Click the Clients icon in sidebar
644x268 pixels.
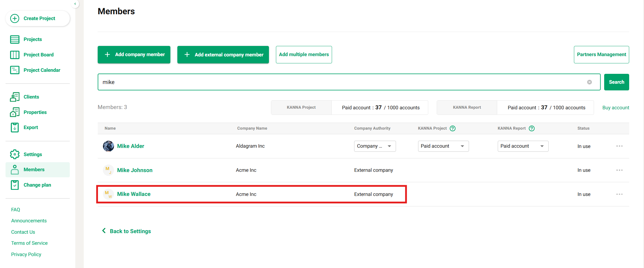click(x=15, y=97)
